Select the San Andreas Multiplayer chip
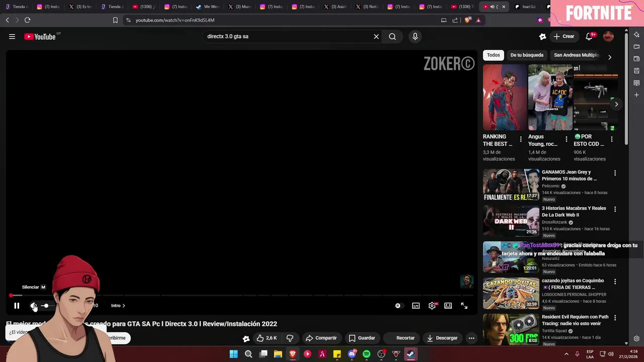Image resolution: width=644 pixels, height=362 pixels. [x=577, y=55]
